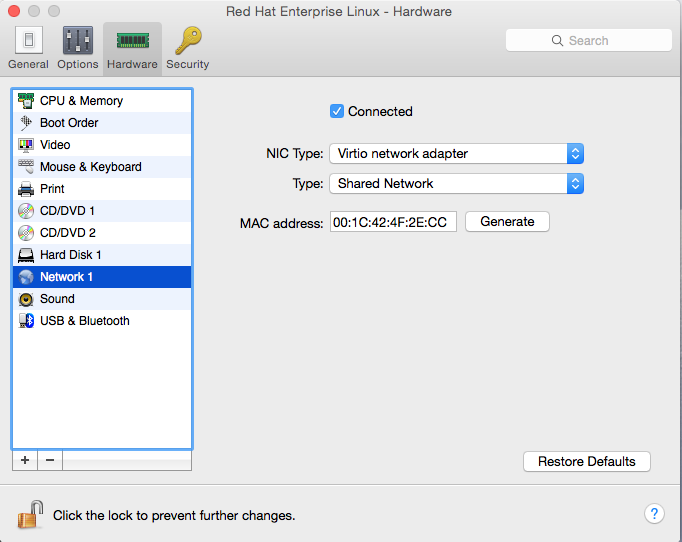
Task: Click the Print printer icon
Action: click(26, 189)
